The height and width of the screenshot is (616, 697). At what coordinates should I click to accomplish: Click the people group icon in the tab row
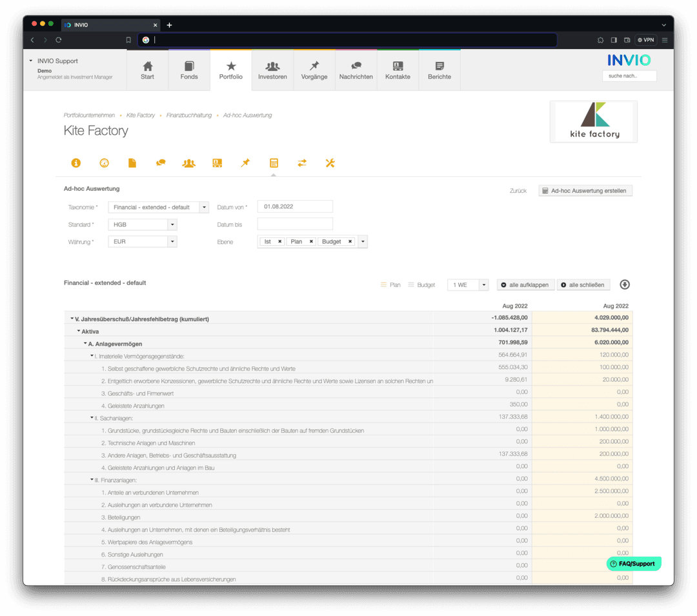click(x=188, y=163)
